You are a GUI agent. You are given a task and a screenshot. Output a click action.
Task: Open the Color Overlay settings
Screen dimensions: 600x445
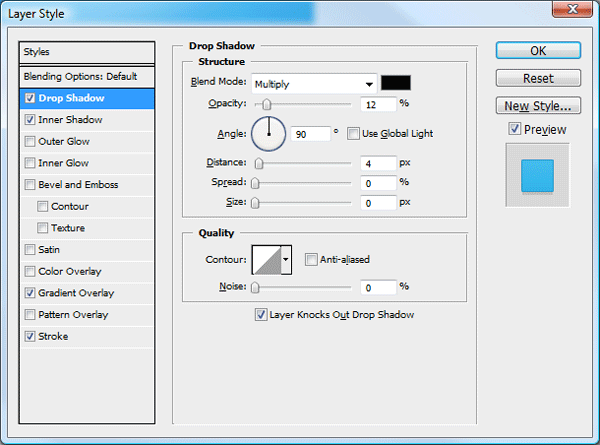(x=87, y=272)
